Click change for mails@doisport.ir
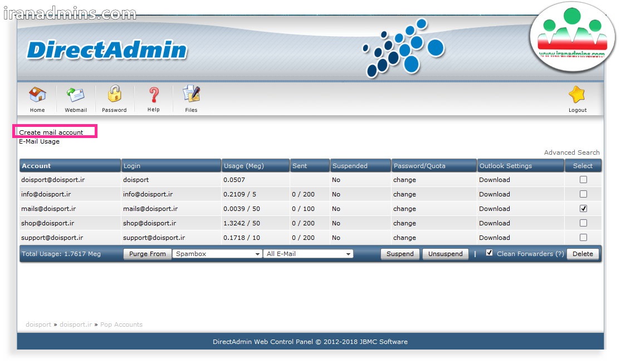 (404, 209)
